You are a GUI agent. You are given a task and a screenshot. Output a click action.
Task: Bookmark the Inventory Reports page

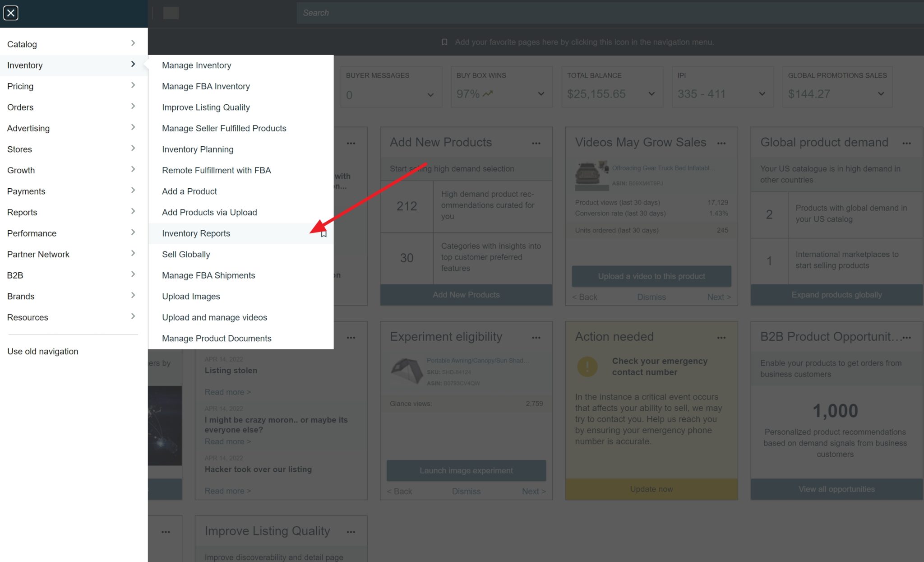coord(323,234)
